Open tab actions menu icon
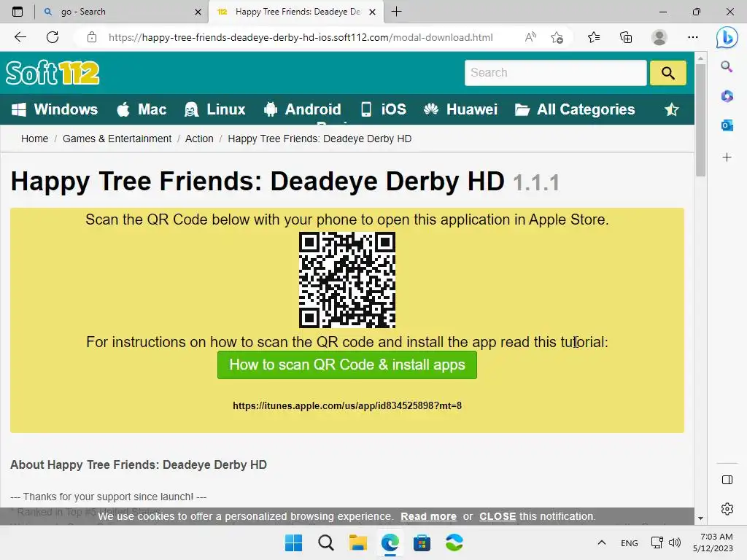Image resolution: width=747 pixels, height=560 pixels. tap(18, 12)
